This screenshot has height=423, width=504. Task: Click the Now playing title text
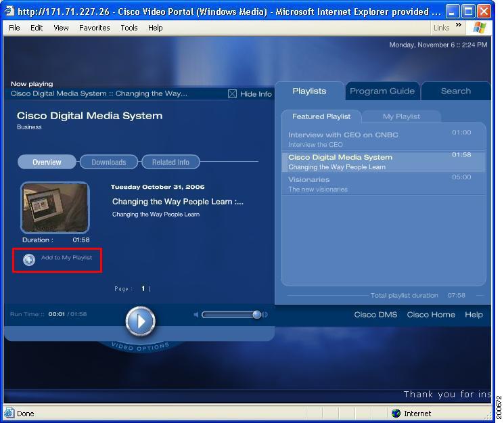pyautogui.click(x=99, y=93)
